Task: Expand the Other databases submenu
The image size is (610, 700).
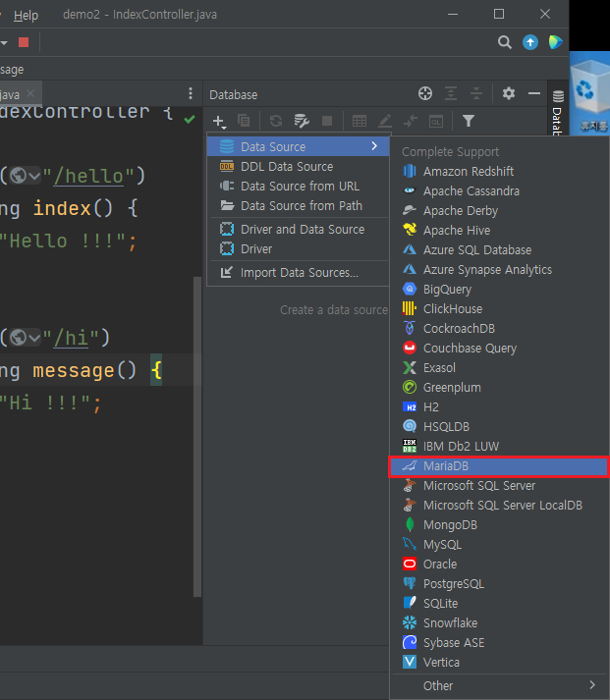Action: 500,685
